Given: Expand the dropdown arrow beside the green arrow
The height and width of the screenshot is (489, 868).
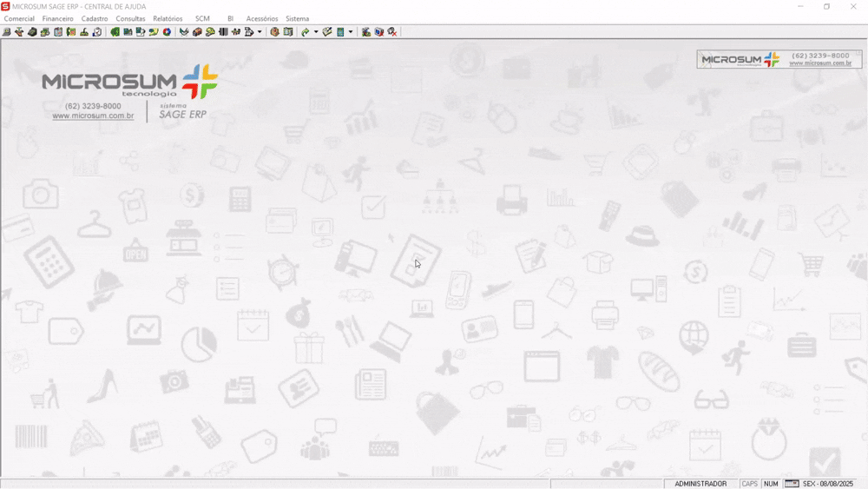Looking at the screenshot, I should (x=316, y=32).
